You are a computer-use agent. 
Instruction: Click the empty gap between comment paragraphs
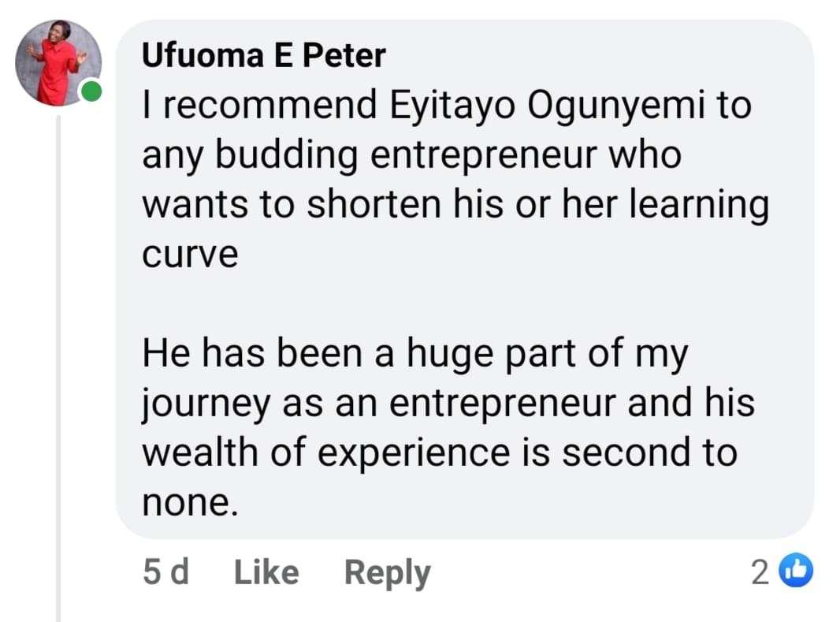(x=441, y=304)
